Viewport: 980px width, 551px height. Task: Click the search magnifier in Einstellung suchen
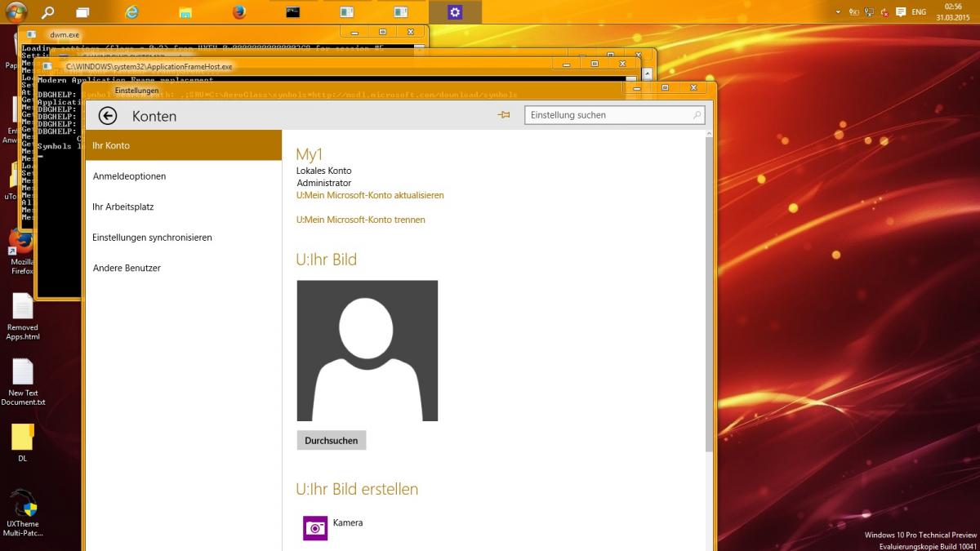[697, 115]
